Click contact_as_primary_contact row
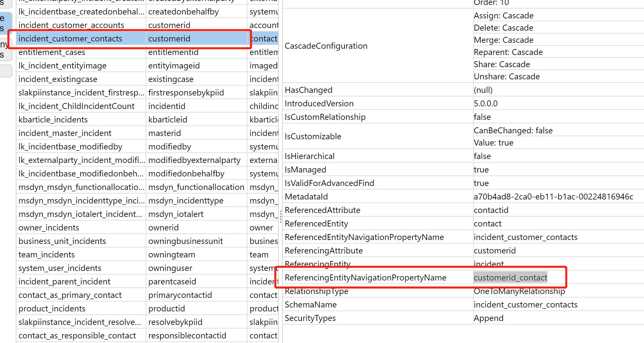 [x=147, y=295]
